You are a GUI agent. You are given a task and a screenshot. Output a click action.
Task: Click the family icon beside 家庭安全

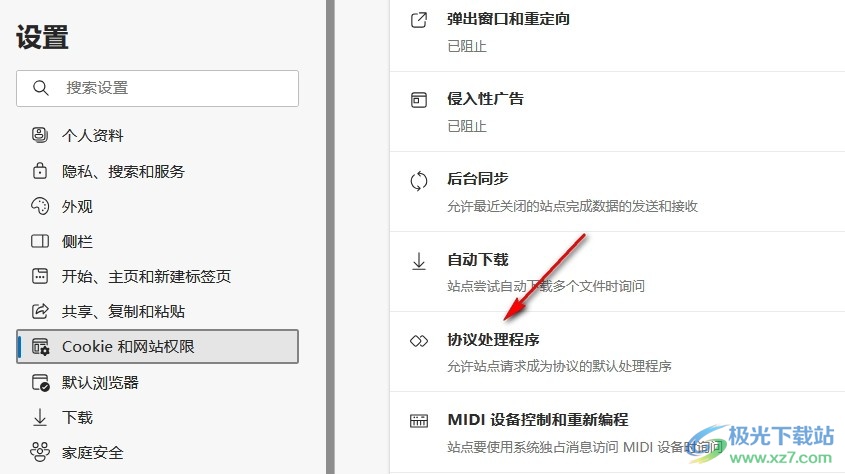tap(40, 452)
